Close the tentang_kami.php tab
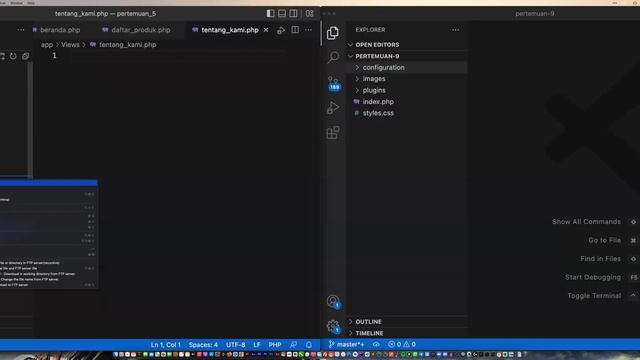The width and height of the screenshot is (640, 360). [266, 30]
